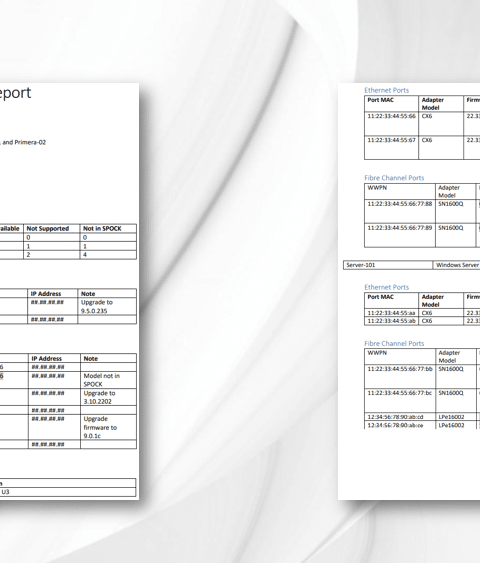Image resolution: width=480 pixels, height=563 pixels.
Task: Select the WWPN 12:34:56:78:90:ab:cd
Action: point(395,417)
